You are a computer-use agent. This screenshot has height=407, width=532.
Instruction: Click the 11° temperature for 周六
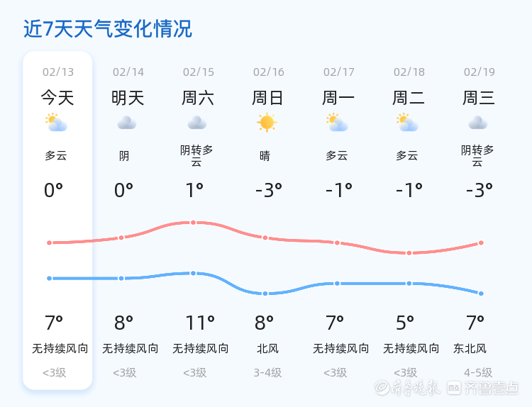200,323
